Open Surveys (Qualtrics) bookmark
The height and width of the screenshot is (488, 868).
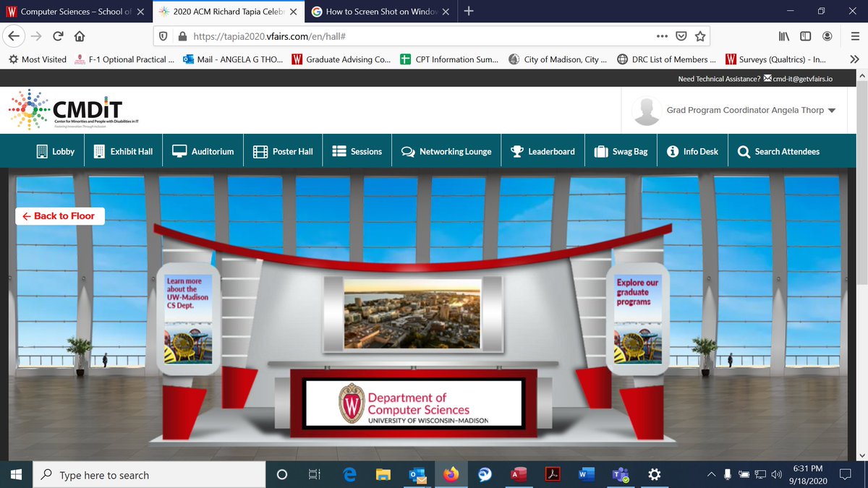(775, 59)
